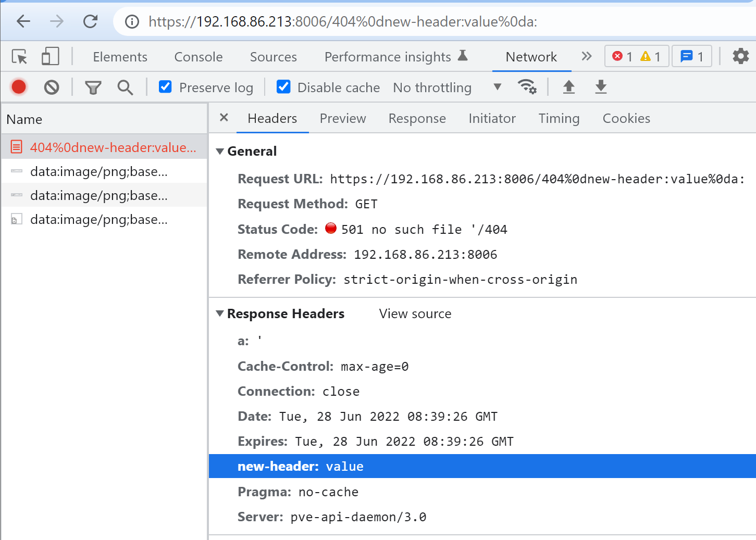Clear the network log
Screen dimensions: 756x540
(x=52, y=87)
